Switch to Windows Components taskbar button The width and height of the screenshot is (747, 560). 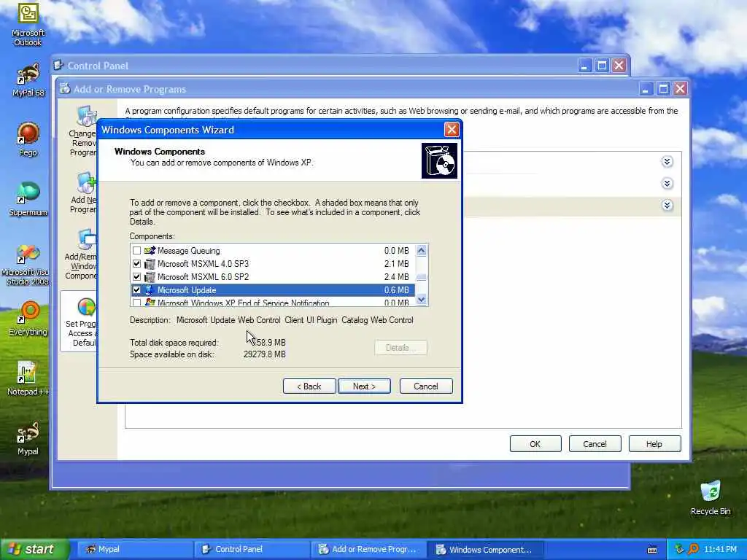coord(486,550)
